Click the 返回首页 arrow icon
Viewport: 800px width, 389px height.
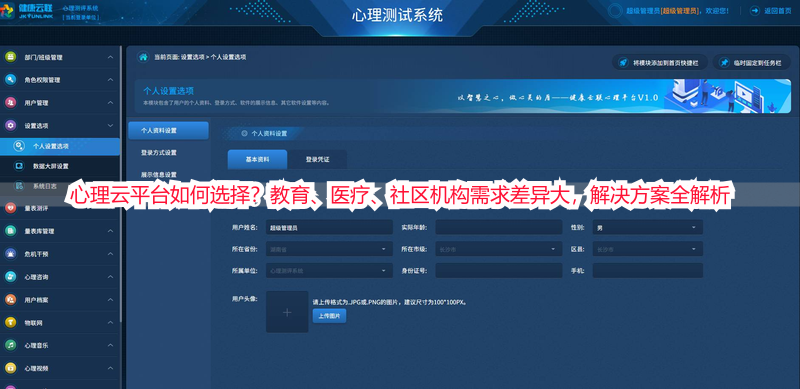click(x=754, y=11)
